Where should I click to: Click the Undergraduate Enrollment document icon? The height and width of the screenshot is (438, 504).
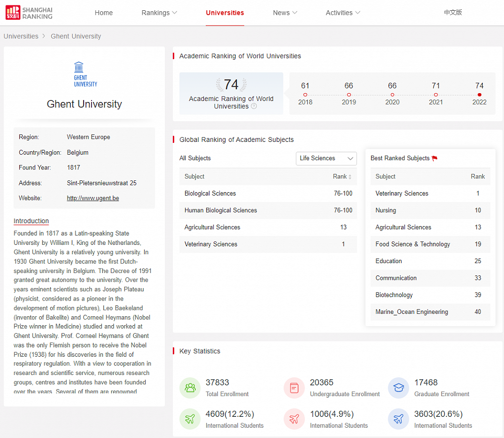pos(294,388)
